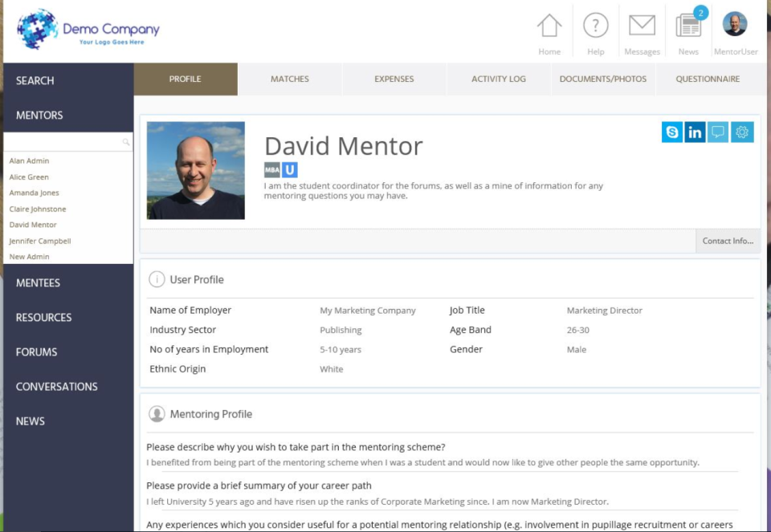Click the magnifier in the mentor search box
The width and height of the screenshot is (771, 532).
coord(127,141)
